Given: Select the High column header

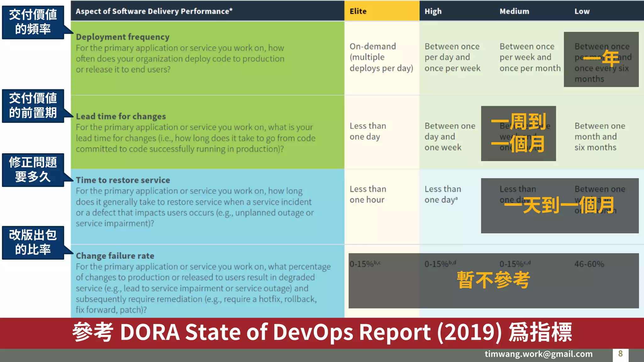Looking at the screenshot, I should 433,11.
